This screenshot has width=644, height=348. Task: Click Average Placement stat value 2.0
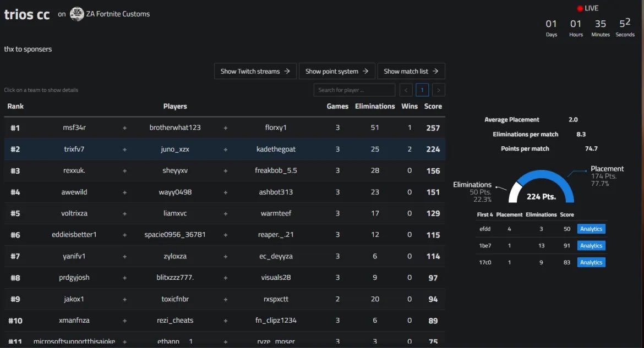(573, 119)
